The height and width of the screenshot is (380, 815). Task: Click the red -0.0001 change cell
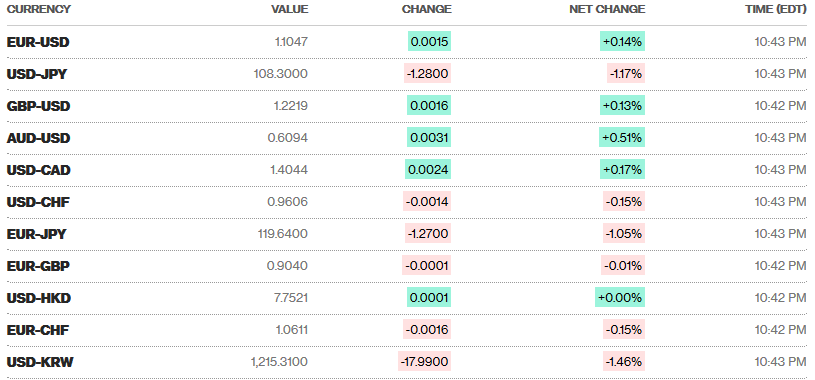point(427,266)
